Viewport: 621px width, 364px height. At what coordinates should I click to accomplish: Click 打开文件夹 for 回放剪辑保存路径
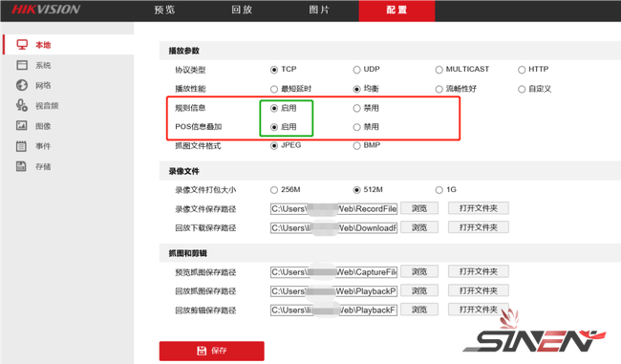pos(479,310)
